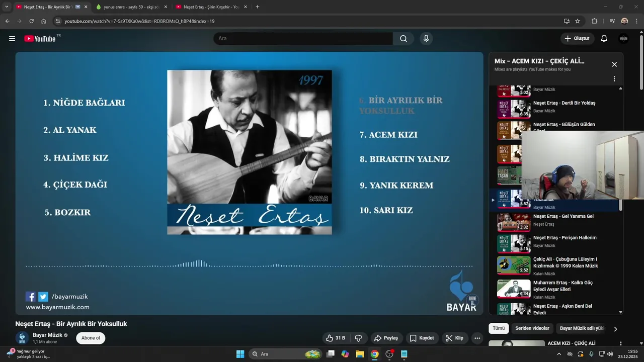
Task: Open Chrome profile avatar
Action: (x=624, y=21)
